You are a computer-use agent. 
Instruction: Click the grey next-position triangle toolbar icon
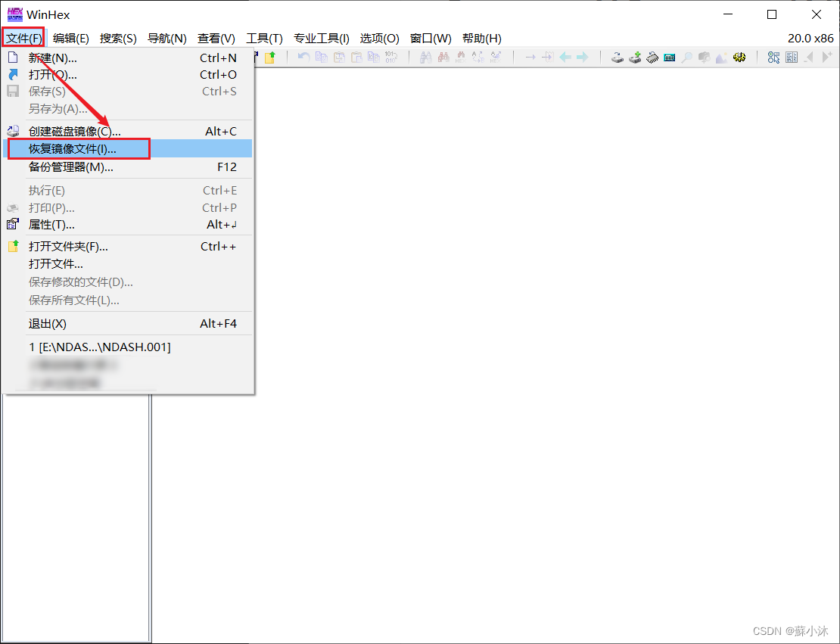coord(826,57)
